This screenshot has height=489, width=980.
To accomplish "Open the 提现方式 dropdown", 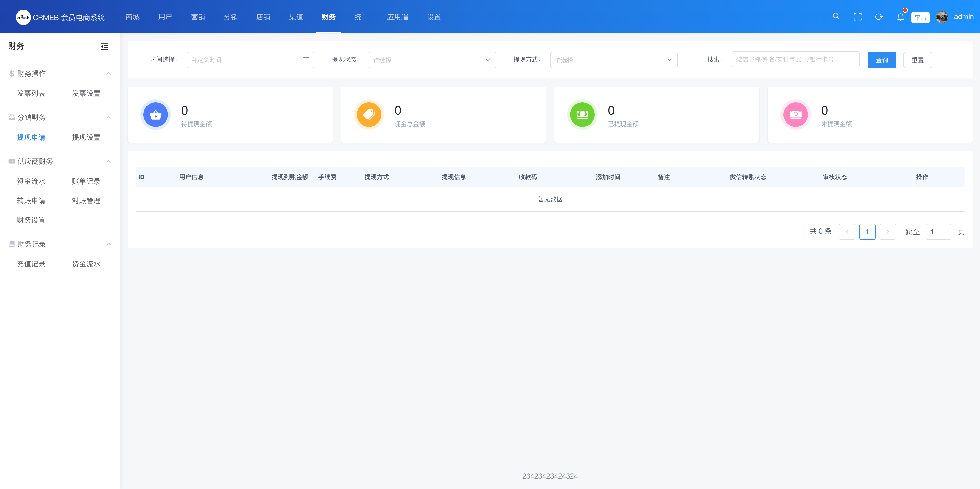I will coord(613,60).
